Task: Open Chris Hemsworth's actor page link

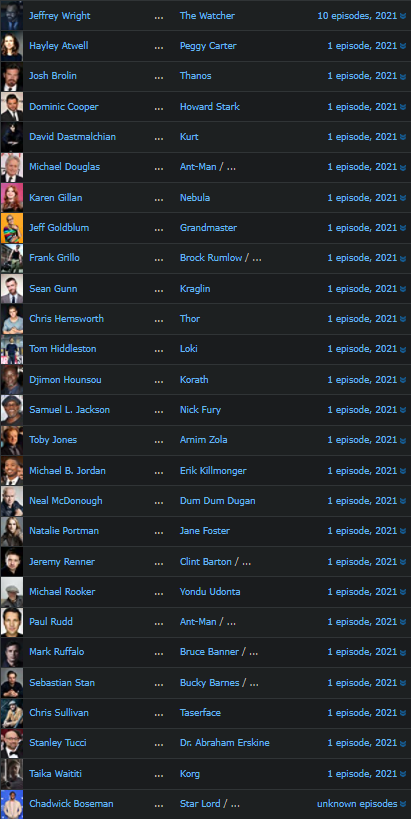Action: pyautogui.click(x=66, y=319)
